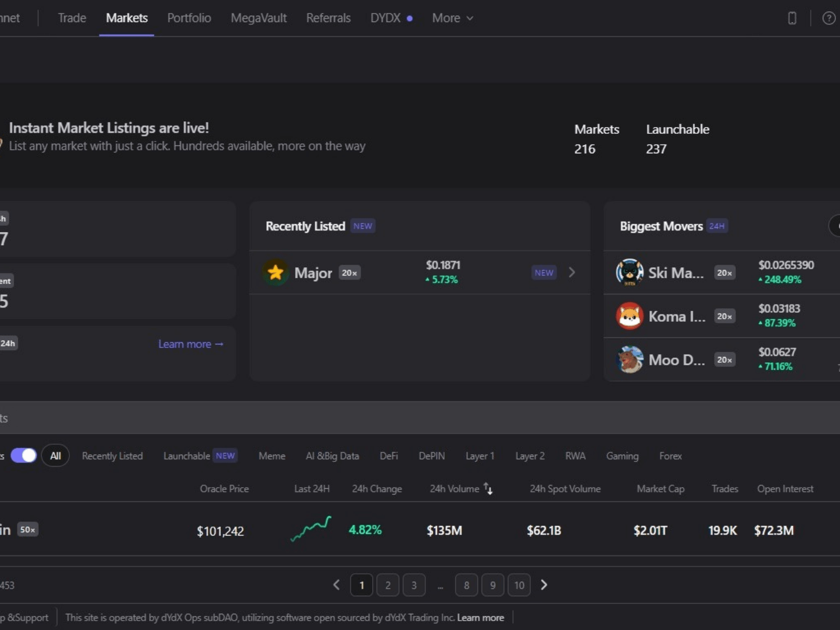
Task: Go to previous page arrow
Action: click(337, 585)
